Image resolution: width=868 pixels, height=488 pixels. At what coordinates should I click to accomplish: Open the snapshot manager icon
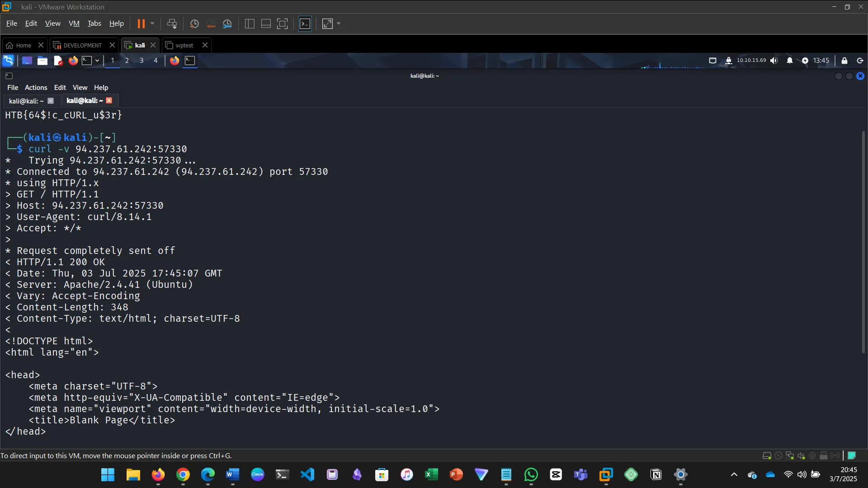227,23
